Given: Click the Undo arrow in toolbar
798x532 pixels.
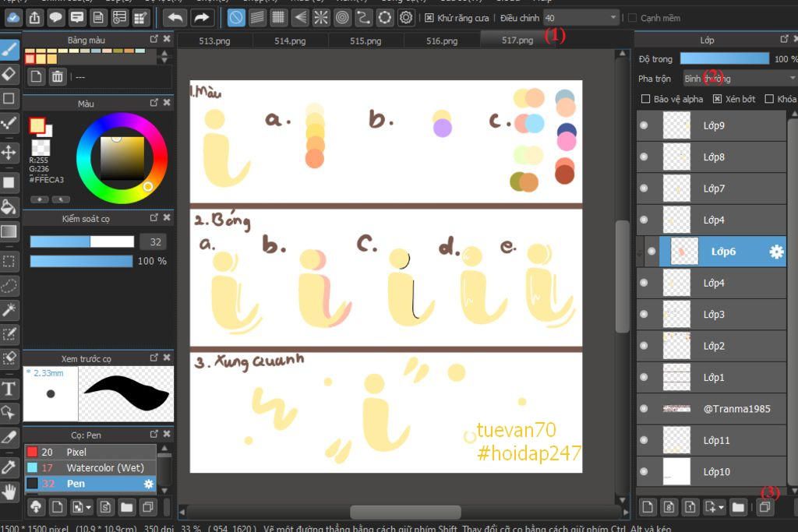Looking at the screenshot, I should point(175,19).
